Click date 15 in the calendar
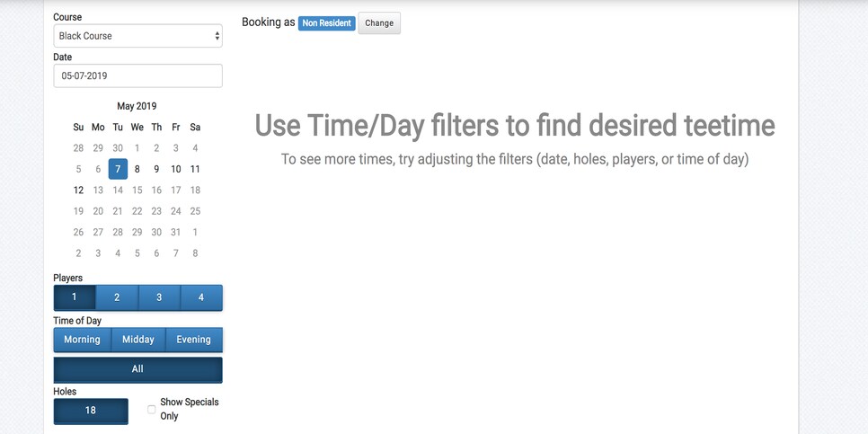The height and width of the screenshot is (434, 868). pos(137,190)
